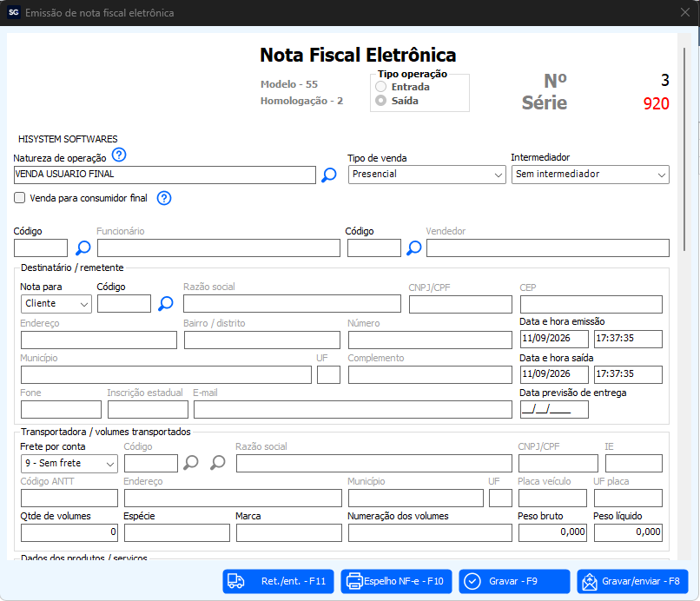Open search for Natureza de operação

pyautogui.click(x=329, y=175)
